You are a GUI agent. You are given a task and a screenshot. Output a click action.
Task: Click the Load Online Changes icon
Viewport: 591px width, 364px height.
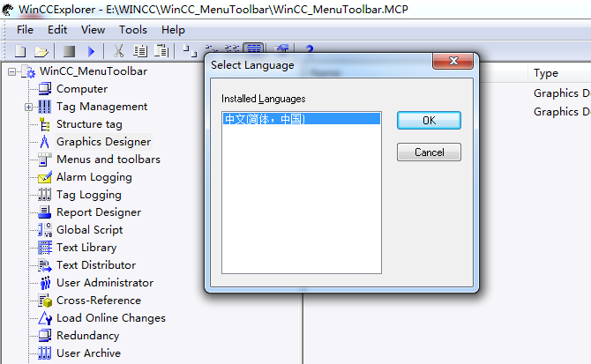click(45, 318)
